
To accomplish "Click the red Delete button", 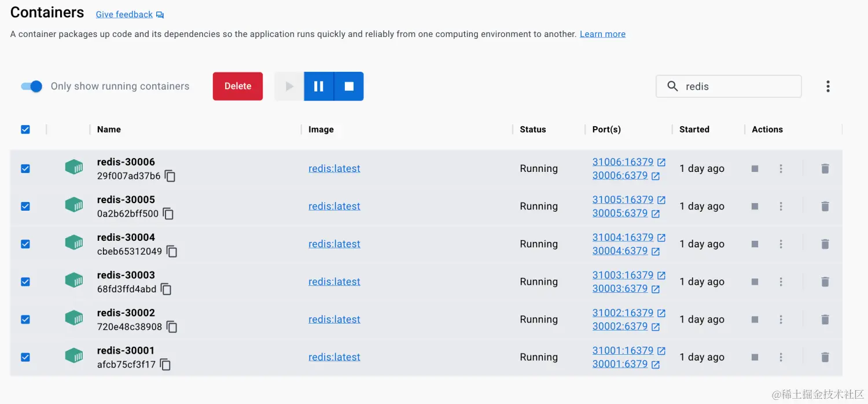I will click(x=238, y=86).
